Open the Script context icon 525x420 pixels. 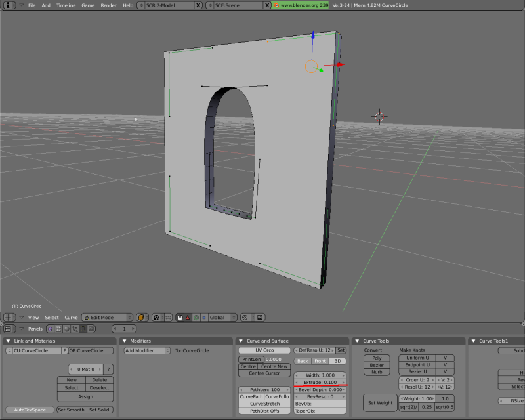coord(58,329)
